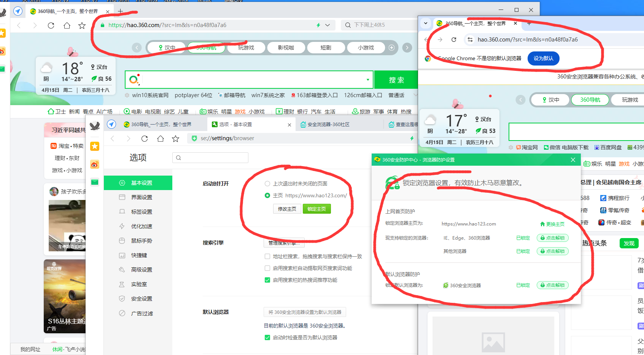Open 鼠标手势 in options sidebar

138,241
